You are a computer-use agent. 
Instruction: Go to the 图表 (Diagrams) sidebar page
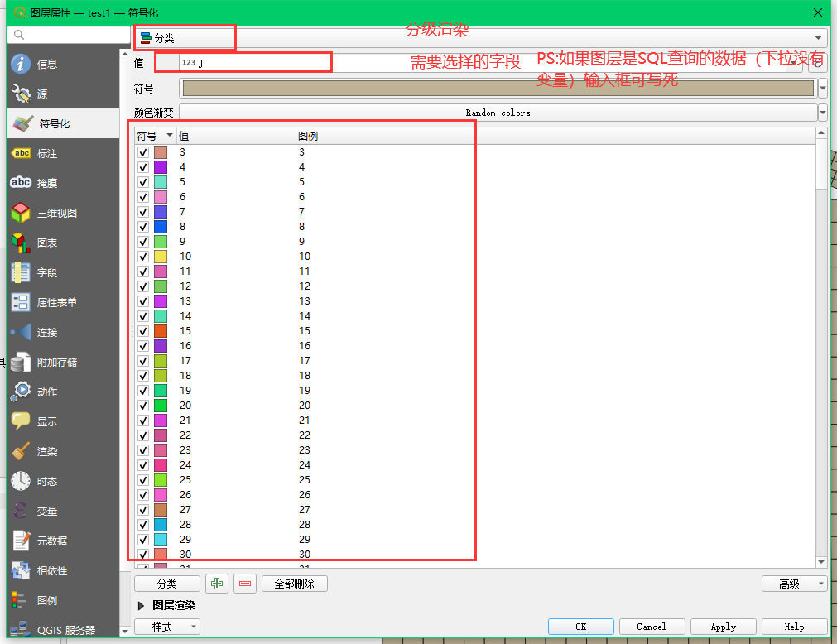[x=46, y=243]
